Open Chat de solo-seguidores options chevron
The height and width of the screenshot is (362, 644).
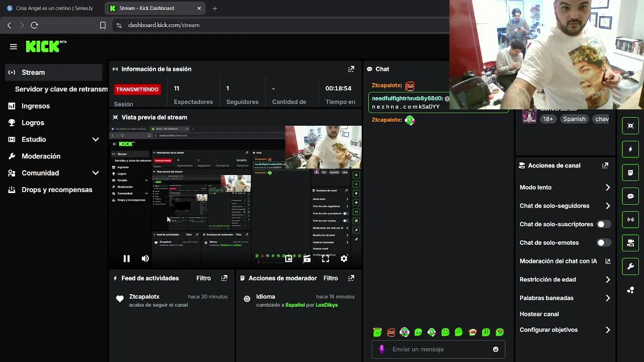[608, 206]
